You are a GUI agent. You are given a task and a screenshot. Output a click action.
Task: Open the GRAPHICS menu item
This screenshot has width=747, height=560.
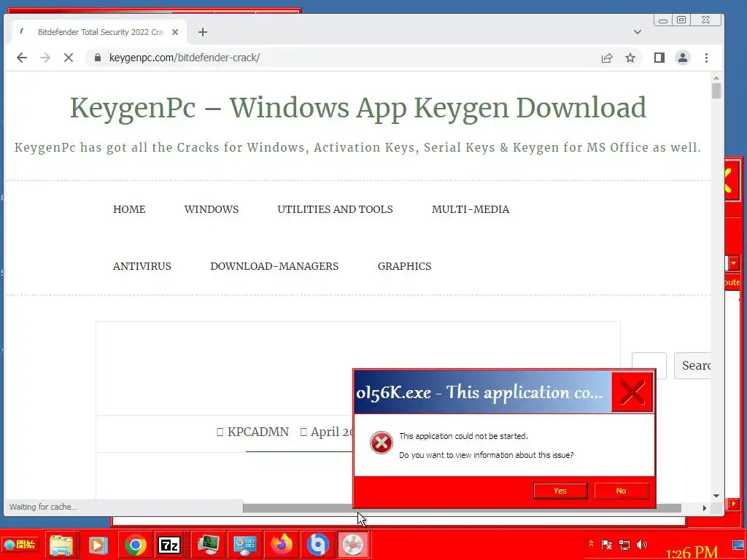click(x=404, y=266)
